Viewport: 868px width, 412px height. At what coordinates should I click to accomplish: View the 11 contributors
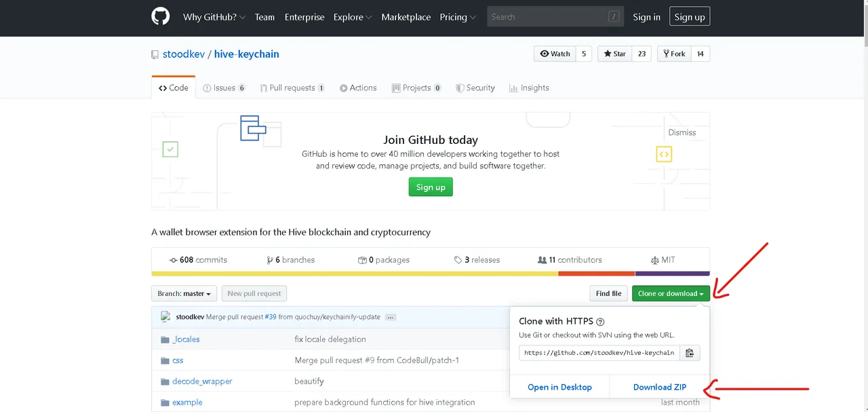570,260
